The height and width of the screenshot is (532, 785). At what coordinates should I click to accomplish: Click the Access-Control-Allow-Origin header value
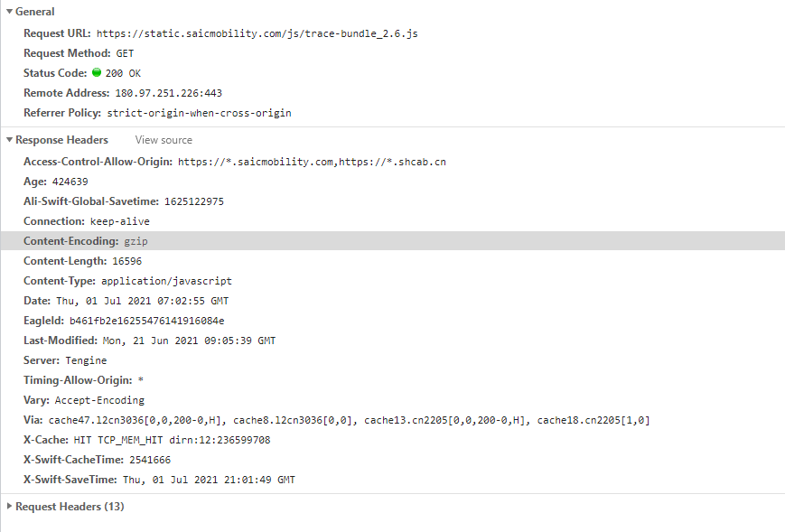pos(312,162)
